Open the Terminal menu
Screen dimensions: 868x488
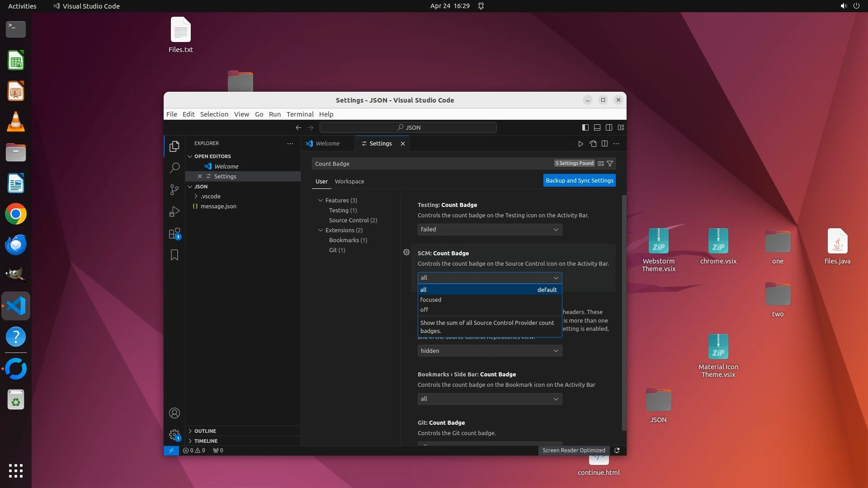300,114
